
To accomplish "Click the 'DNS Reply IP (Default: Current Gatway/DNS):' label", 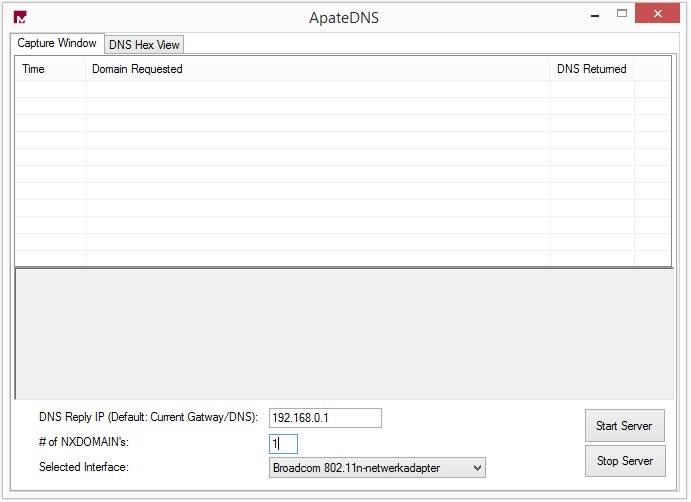I will 149,417.
